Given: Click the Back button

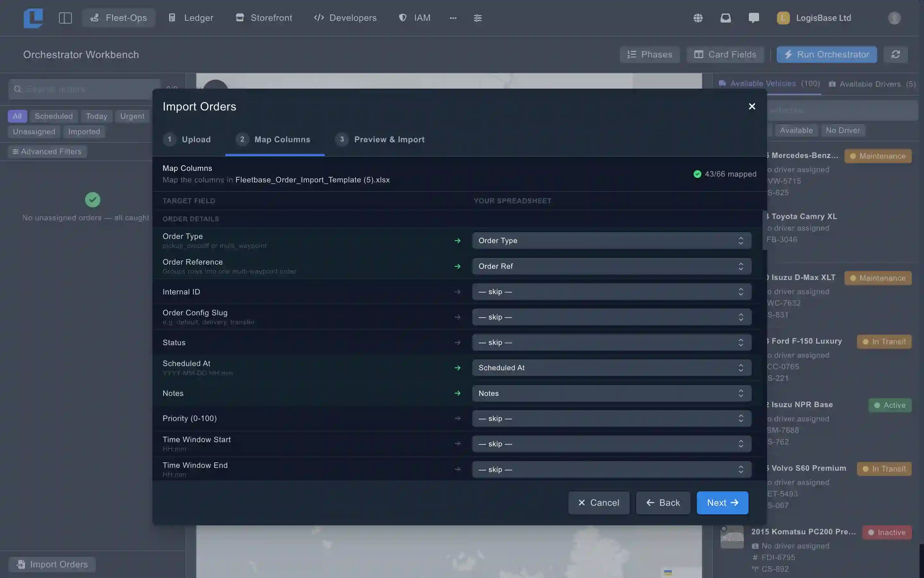Looking at the screenshot, I should [x=663, y=503].
